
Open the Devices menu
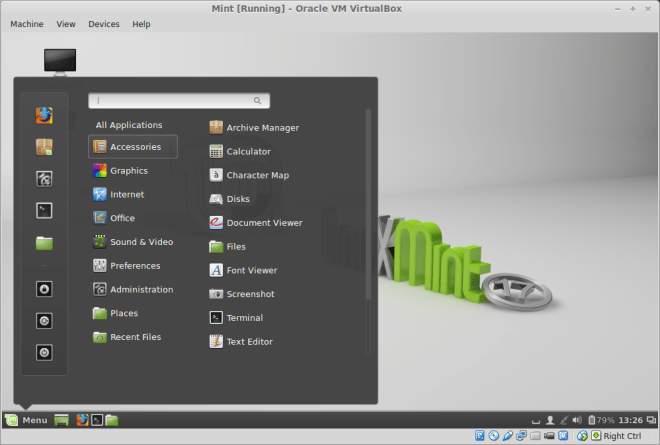pyautogui.click(x=104, y=24)
